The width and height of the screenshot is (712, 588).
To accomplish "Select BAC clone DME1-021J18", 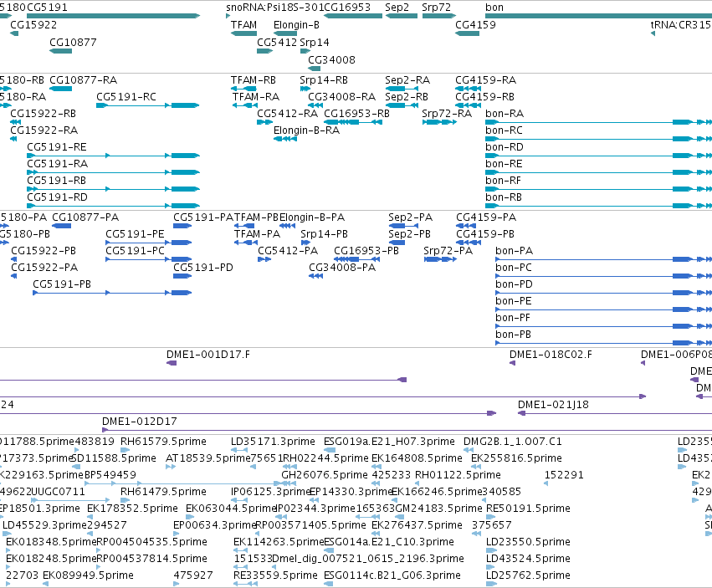I will 553,405.
